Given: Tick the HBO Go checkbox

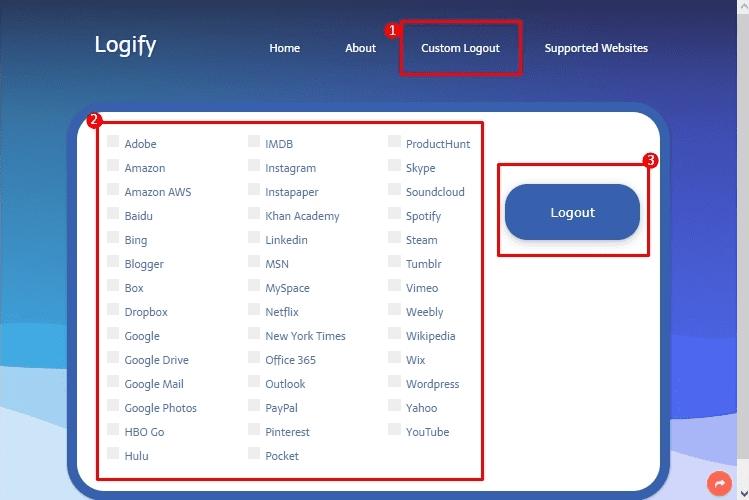Looking at the screenshot, I should [x=113, y=429].
